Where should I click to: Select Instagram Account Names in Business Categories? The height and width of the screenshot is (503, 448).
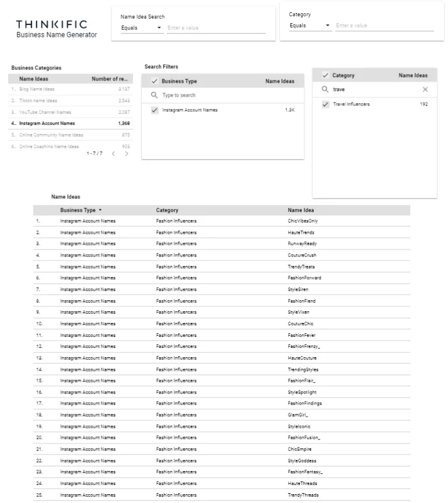click(x=71, y=124)
